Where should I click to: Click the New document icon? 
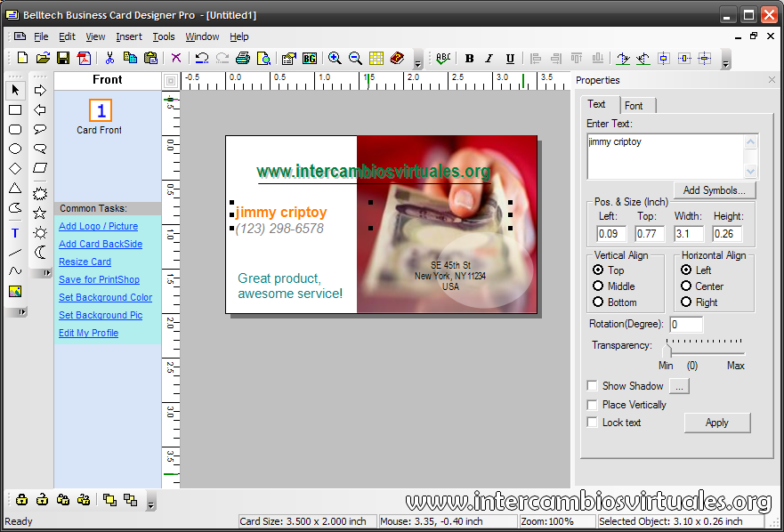(x=22, y=58)
